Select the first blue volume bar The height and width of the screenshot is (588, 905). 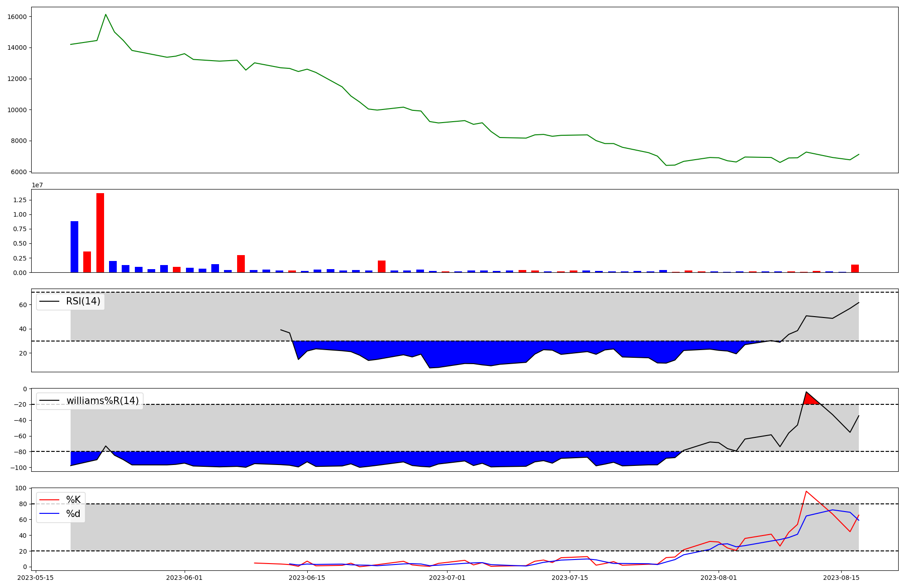coord(74,247)
